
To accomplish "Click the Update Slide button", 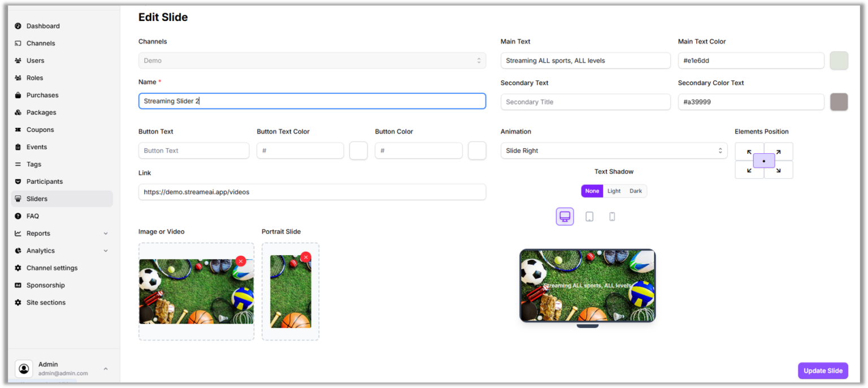I will 823,371.
